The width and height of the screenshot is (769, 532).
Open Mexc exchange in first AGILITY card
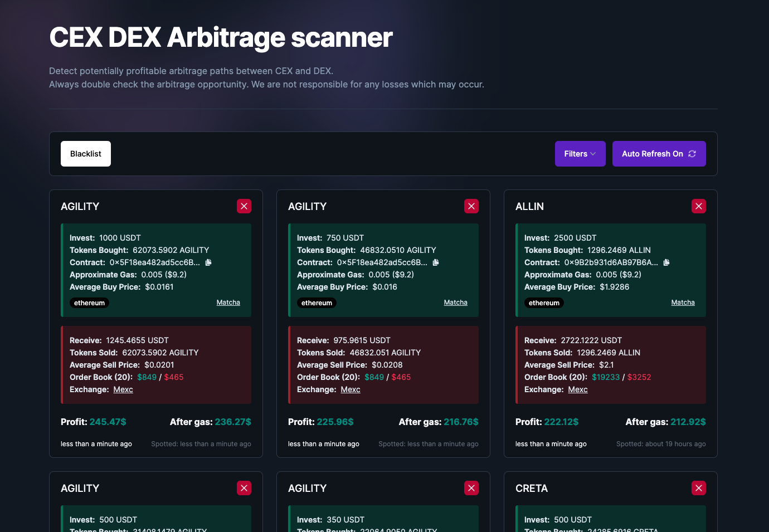click(123, 389)
